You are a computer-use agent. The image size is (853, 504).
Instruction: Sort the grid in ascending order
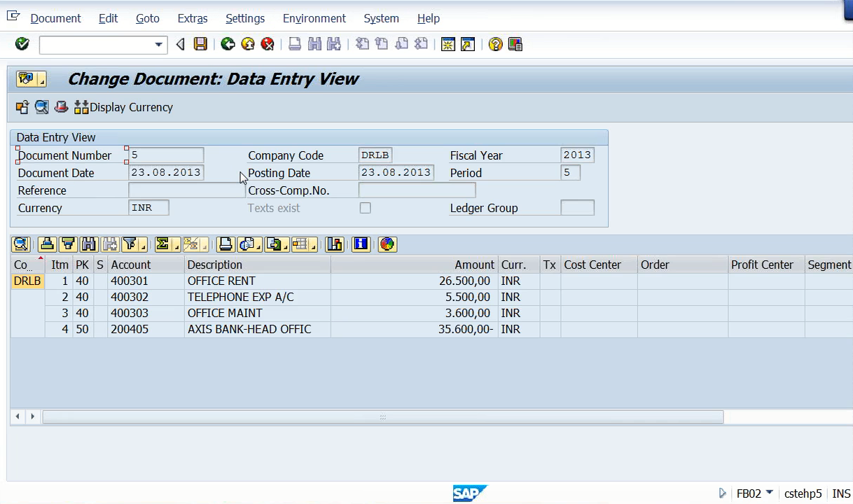(x=47, y=244)
